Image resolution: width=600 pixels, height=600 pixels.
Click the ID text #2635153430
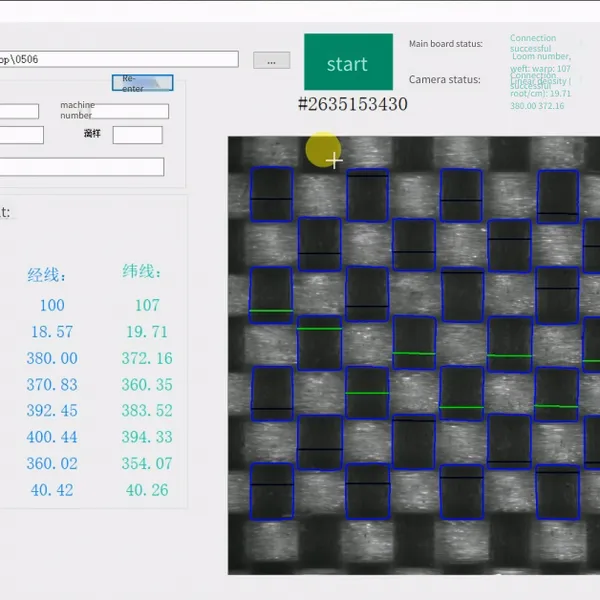coord(353,104)
